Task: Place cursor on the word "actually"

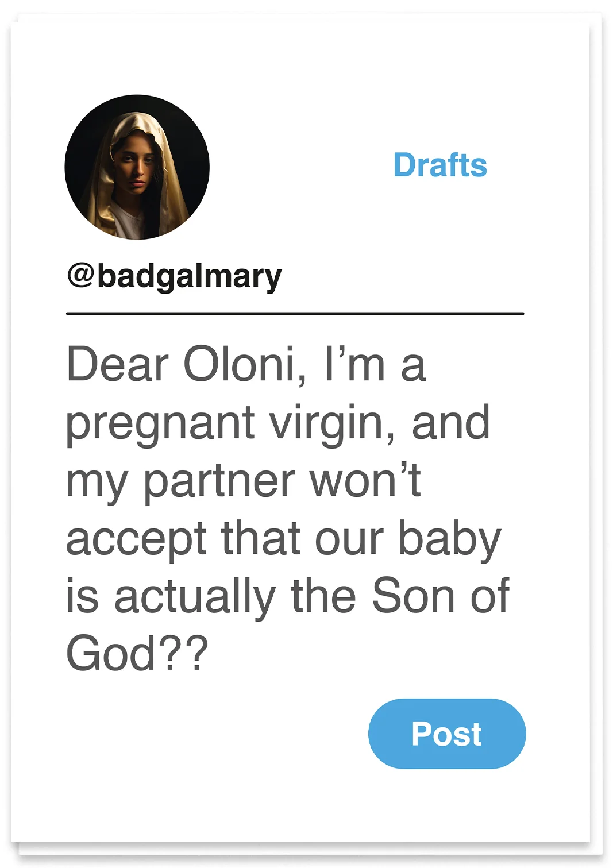Action: pos(195,598)
